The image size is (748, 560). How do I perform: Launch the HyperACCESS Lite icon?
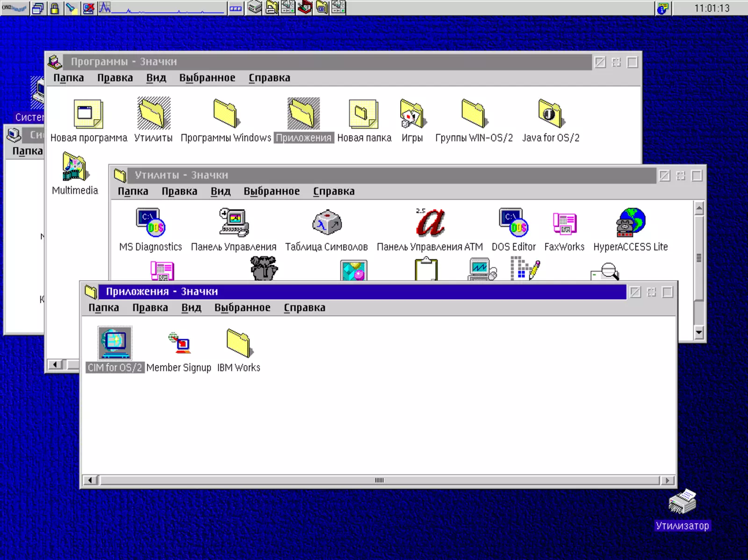point(631,223)
